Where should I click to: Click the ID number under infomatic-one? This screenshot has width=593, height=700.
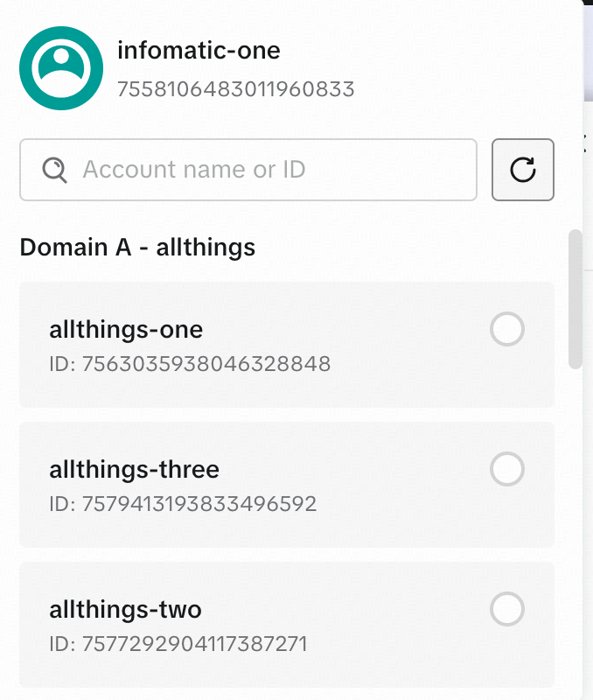pyautogui.click(x=235, y=89)
